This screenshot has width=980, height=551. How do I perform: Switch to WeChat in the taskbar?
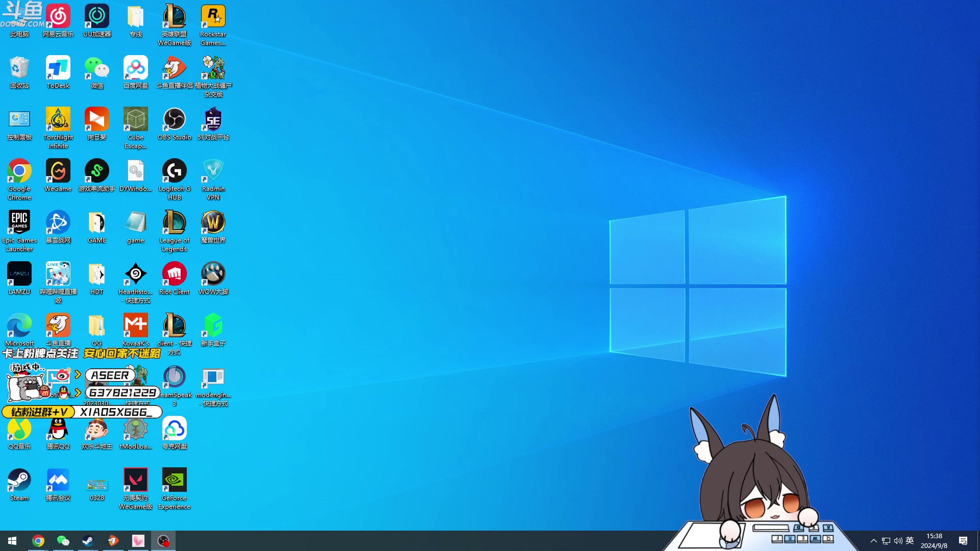click(x=63, y=541)
